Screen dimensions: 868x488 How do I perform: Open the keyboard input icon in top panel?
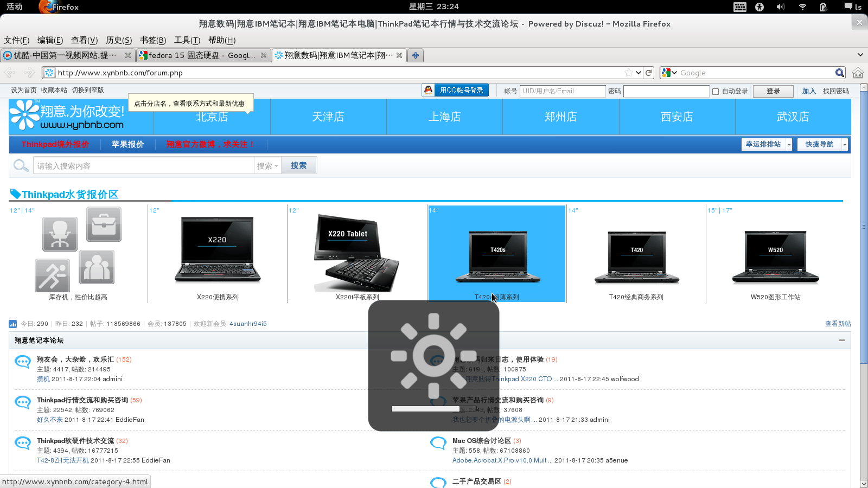pyautogui.click(x=739, y=7)
